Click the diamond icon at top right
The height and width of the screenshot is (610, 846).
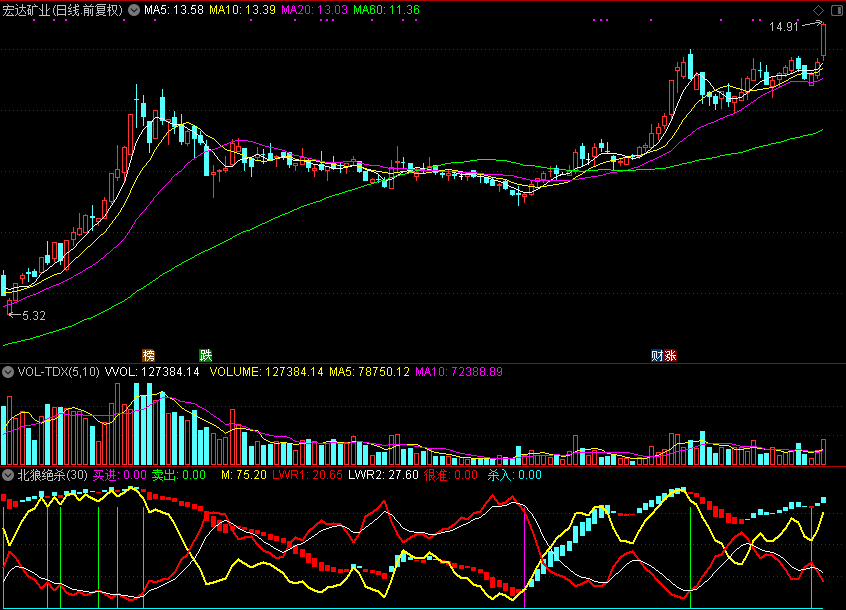[818, 10]
